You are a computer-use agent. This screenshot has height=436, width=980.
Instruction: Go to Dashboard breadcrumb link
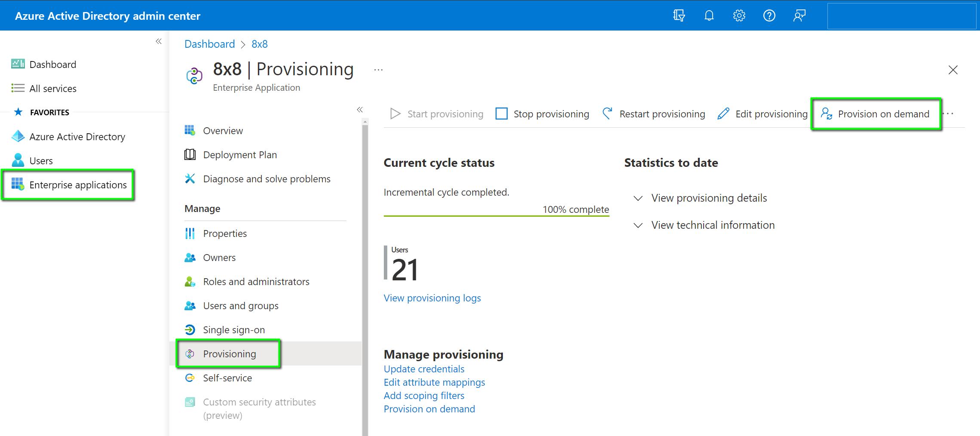pyautogui.click(x=209, y=44)
